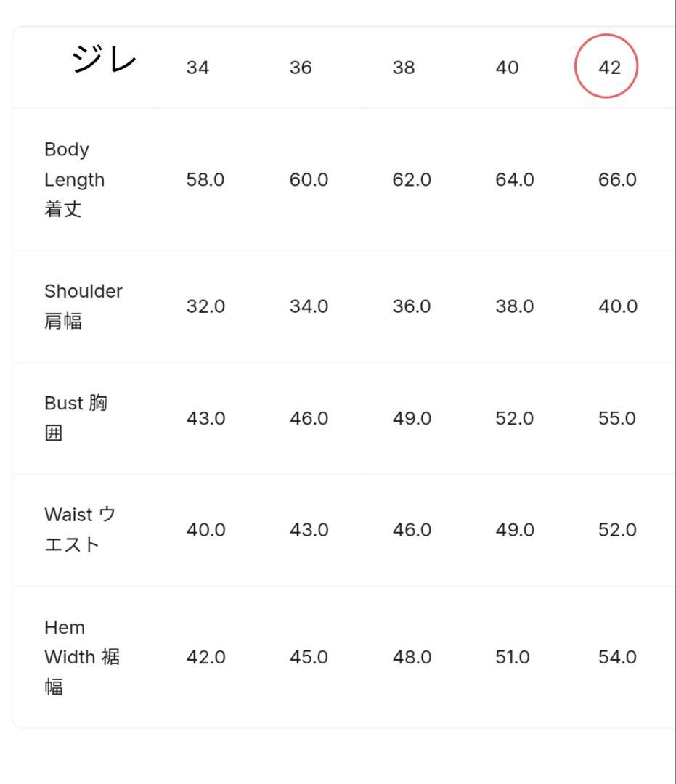Screen dimensions: 676x784
Task: Click Body Length value 58.0
Action: click(x=205, y=179)
